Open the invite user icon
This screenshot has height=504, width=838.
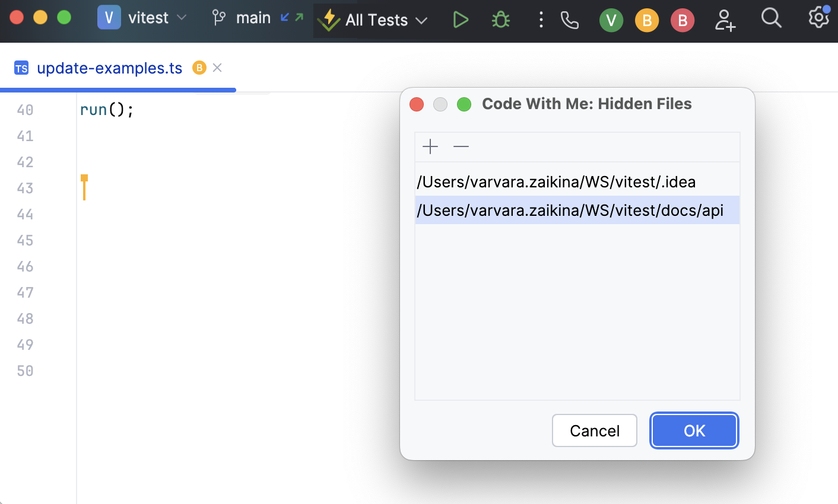[725, 20]
